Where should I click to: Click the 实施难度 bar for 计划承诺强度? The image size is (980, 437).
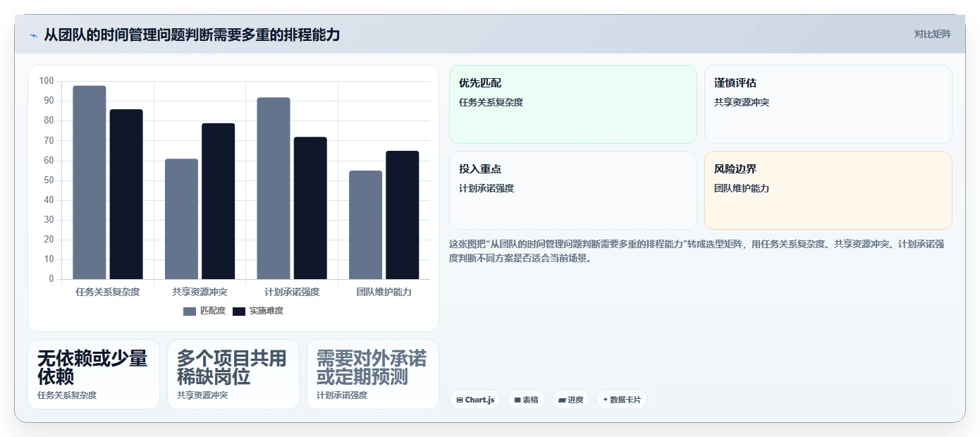(x=310, y=208)
